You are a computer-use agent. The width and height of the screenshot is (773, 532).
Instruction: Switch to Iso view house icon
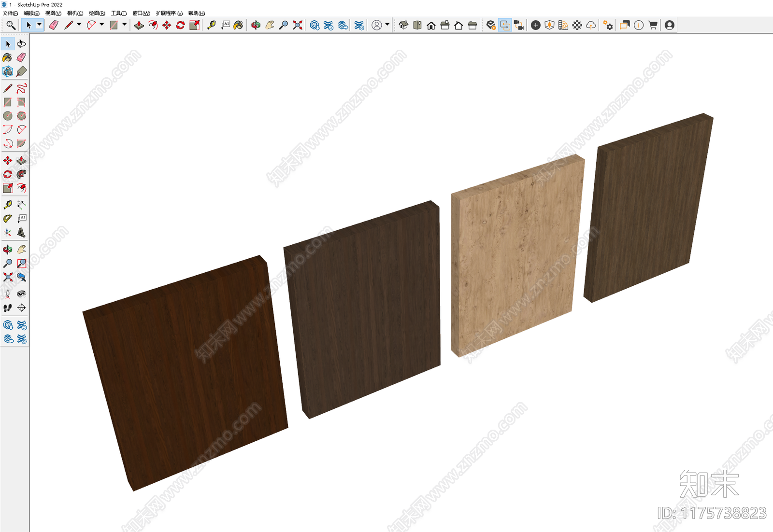coord(403,25)
